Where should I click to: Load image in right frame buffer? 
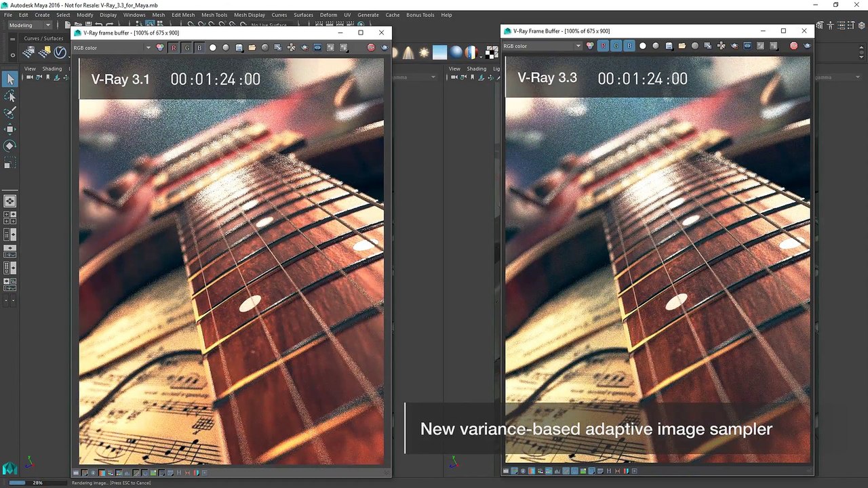coord(682,46)
